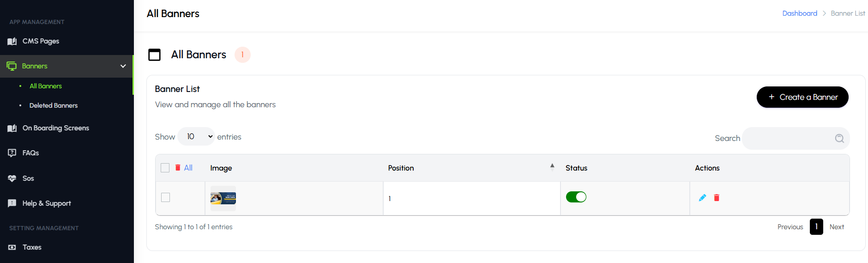Open the banner image thumbnail
The width and height of the screenshot is (868, 263).
click(x=223, y=198)
